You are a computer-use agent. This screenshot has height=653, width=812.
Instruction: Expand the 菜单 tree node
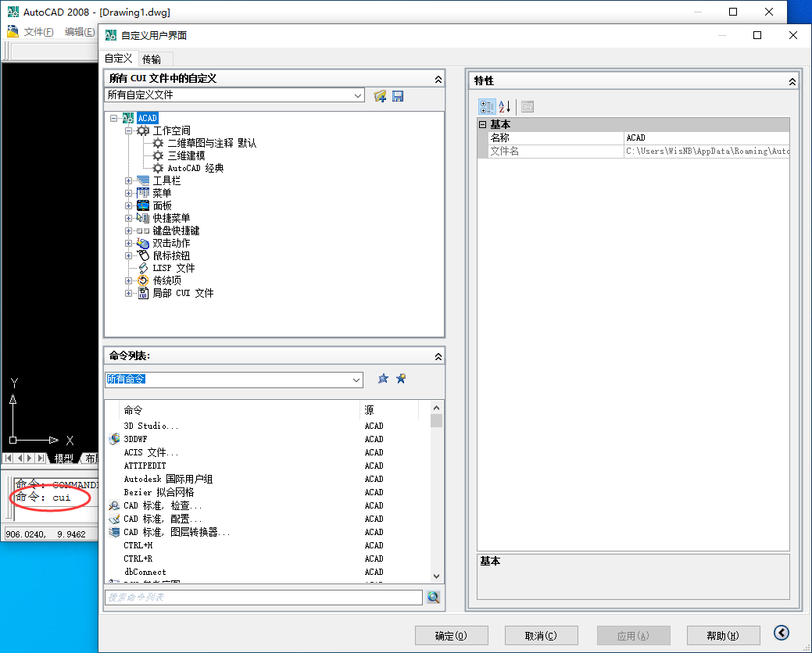(x=128, y=193)
